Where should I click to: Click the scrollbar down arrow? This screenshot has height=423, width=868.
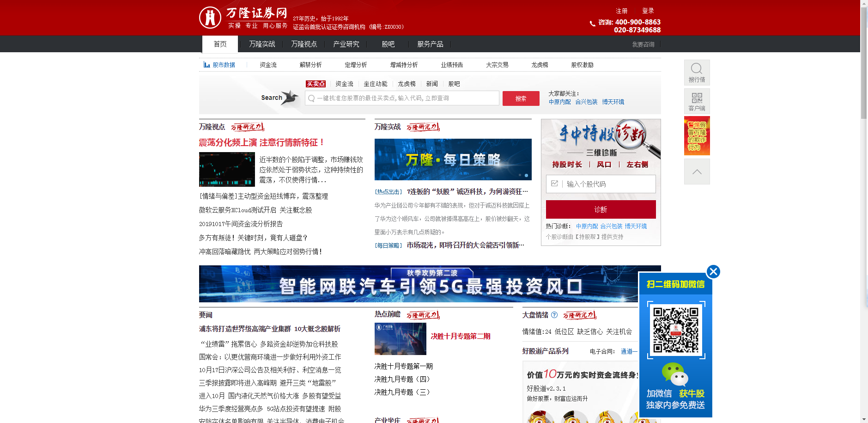pos(864,419)
